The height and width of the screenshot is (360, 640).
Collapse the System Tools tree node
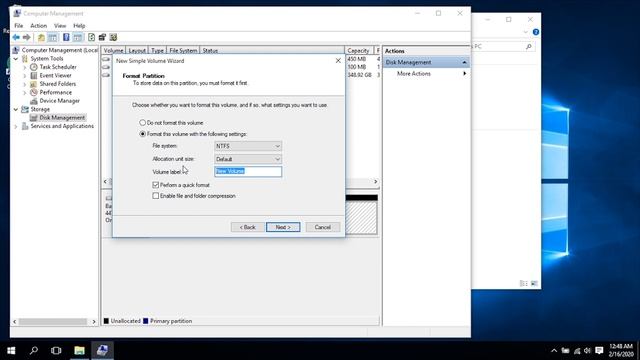click(x=16, y=59)
